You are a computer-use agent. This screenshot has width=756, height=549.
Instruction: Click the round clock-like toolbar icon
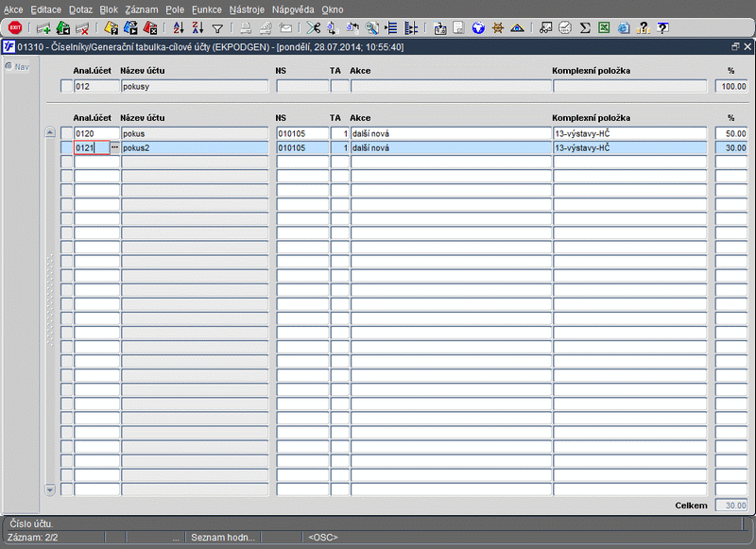565,28
